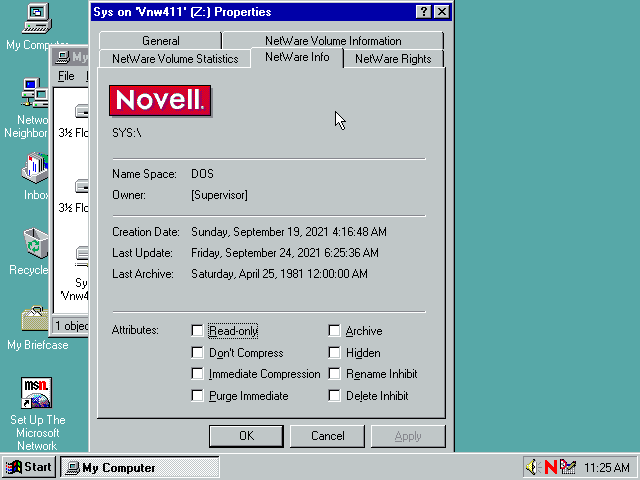The height and width of the screenshot is (480, 640).
Task: Close the Properties dialog with X
Action: click(442, 11)
